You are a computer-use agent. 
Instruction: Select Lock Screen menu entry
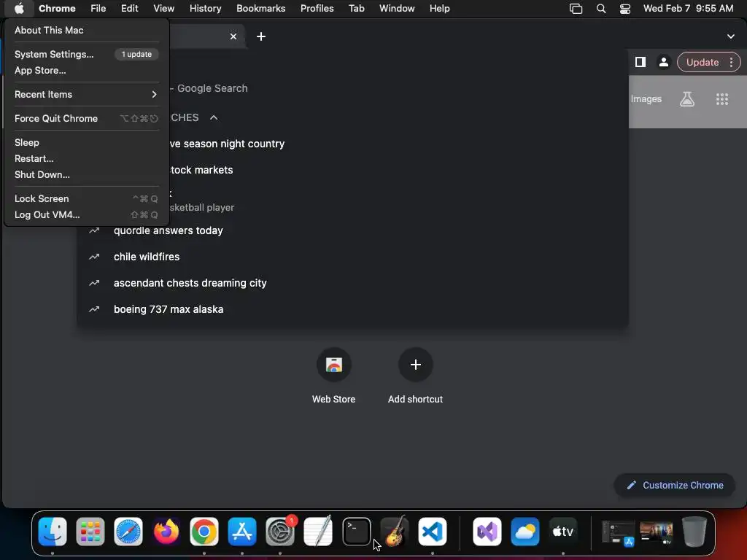(x=86, y=198)
